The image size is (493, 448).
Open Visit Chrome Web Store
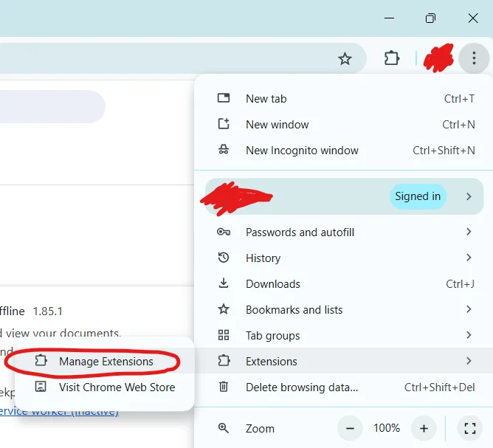coord(104,387)
